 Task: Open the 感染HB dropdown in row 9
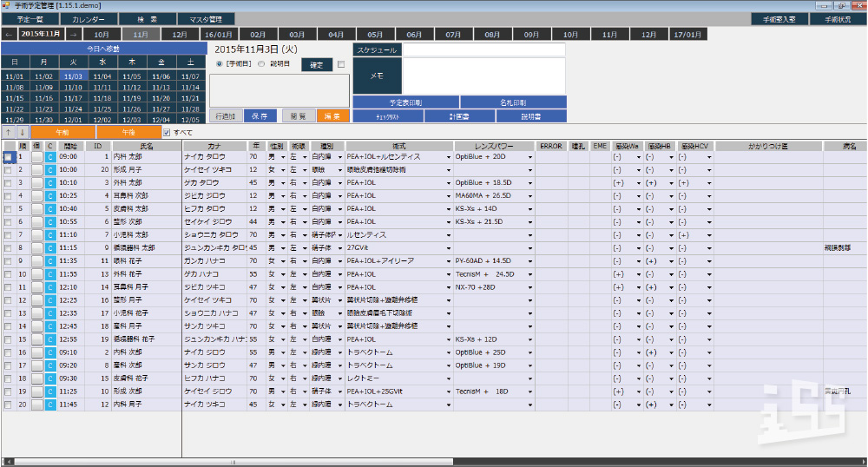[x=672, y=262]
